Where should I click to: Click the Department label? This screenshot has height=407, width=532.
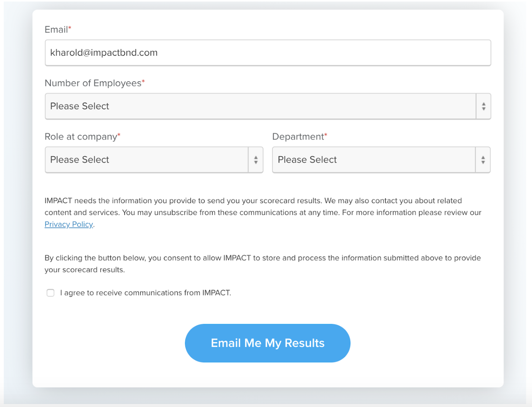pyautogui.click(x=299, y=137)
